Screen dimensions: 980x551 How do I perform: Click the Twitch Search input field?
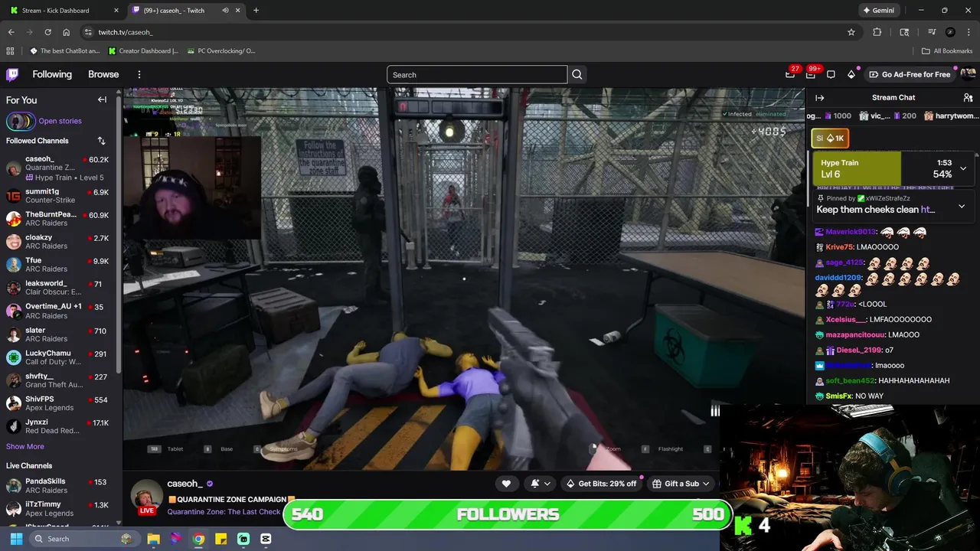pos(477,74)
